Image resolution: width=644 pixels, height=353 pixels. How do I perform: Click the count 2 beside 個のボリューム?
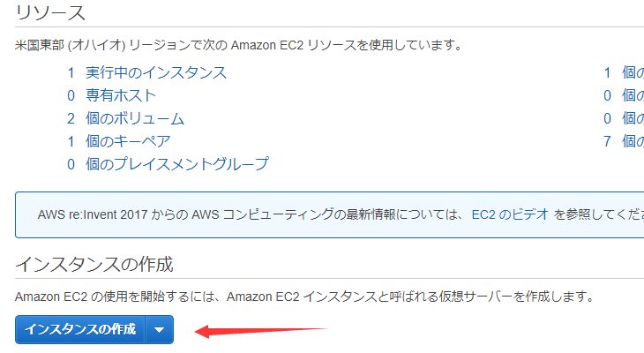(x=71, y=118)
